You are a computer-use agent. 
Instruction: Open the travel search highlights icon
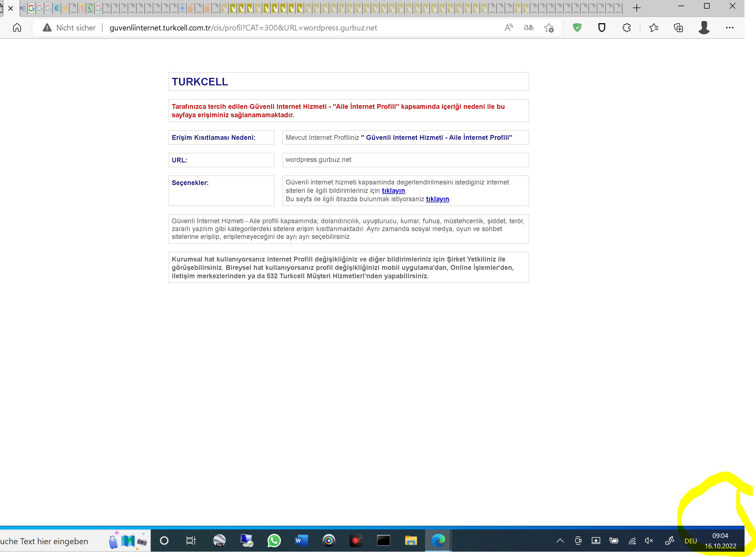(128, 541)
